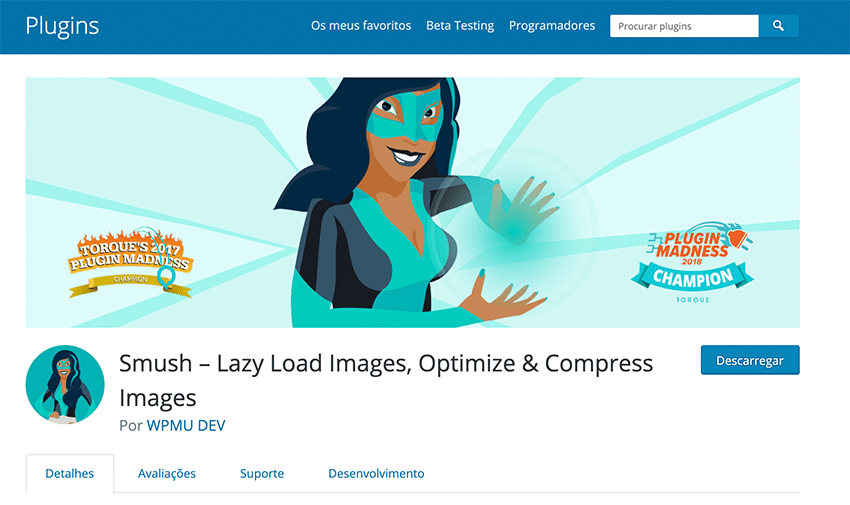Open the Suporte tab

262,473
